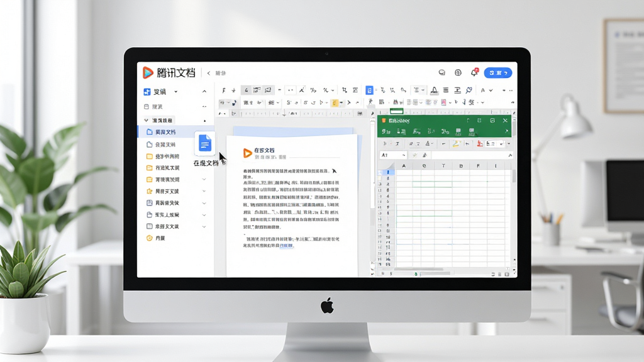Click the underlined T icon in the toolbar
The height and width of the screenshot is (362, 644).
[457, 90]
